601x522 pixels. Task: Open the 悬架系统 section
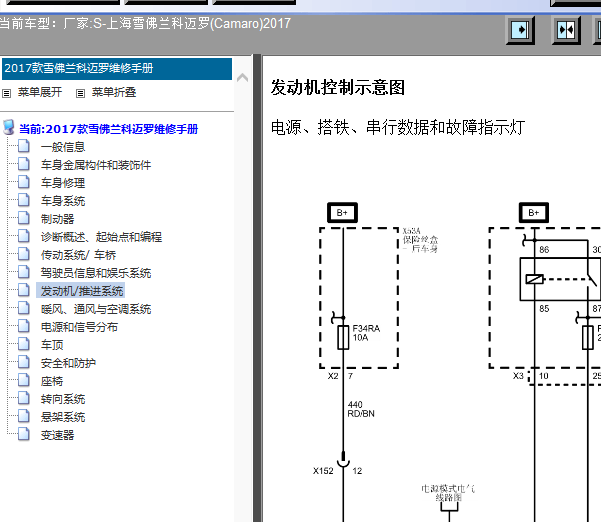[63, 417]
